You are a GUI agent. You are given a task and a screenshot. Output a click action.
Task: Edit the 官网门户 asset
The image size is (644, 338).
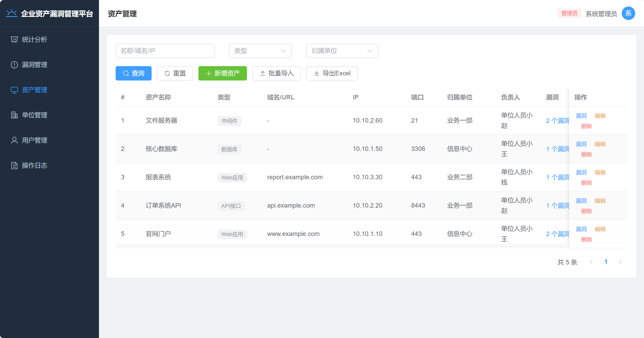coord(600,229)
